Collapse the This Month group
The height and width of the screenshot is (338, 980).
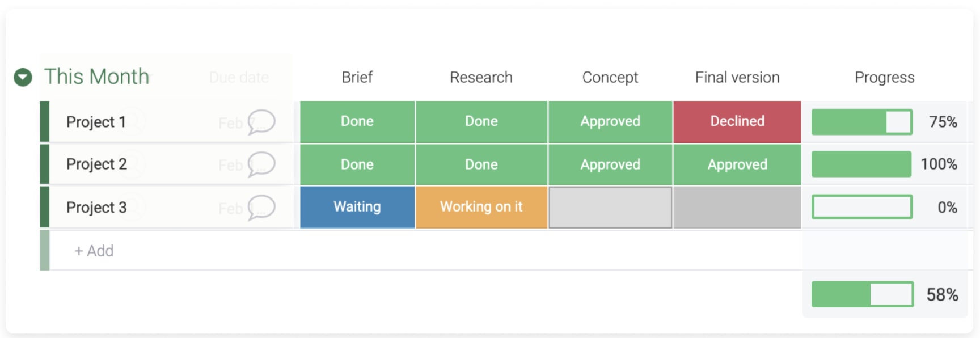click(x=23, y=77)
